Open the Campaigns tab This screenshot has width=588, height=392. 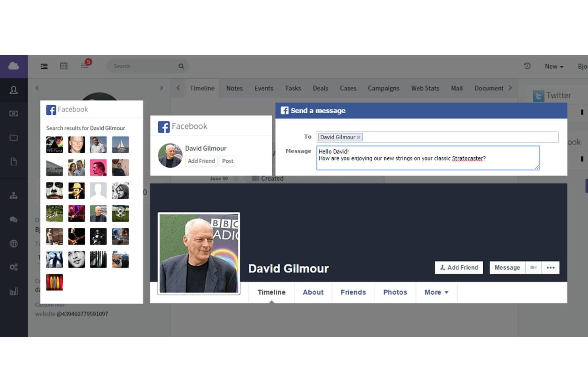[383, 88]
